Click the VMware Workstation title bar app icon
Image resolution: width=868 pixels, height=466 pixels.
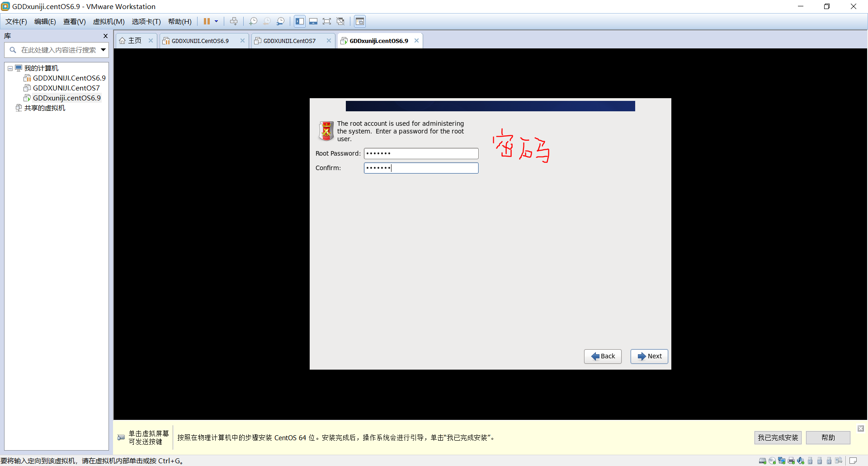(5, 6)
